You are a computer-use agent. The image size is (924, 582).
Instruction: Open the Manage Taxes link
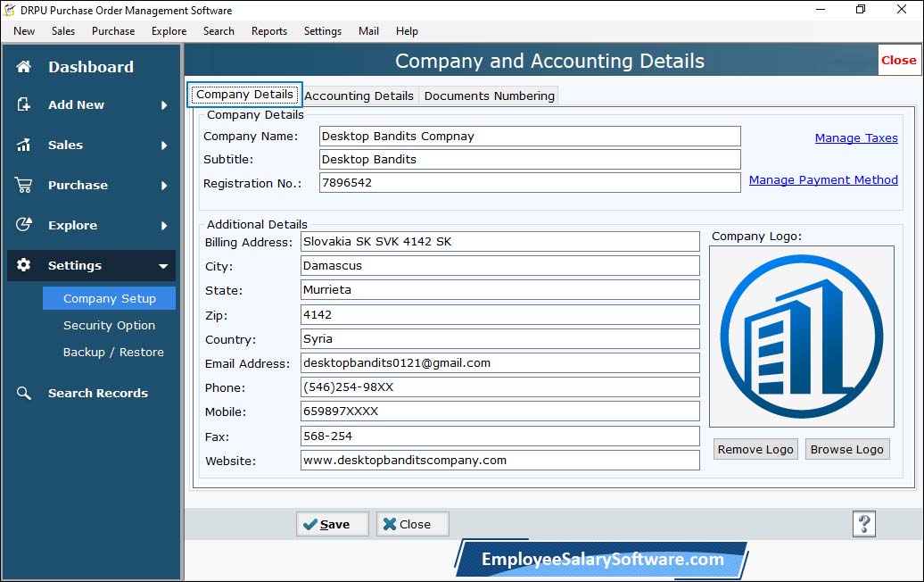click(x=856, y=138)
